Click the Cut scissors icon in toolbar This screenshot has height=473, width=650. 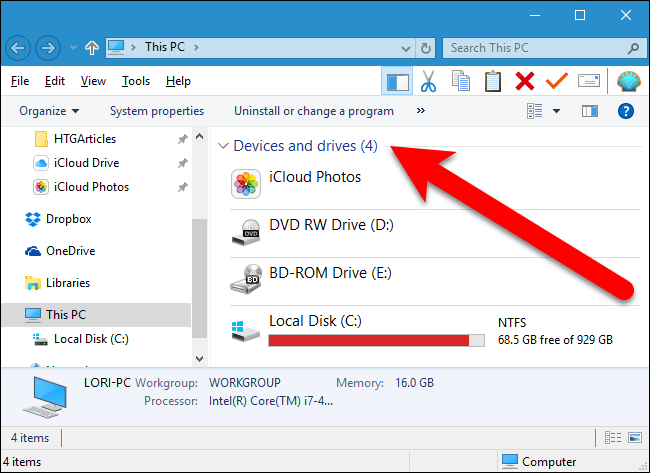click(x=428, y=81)
